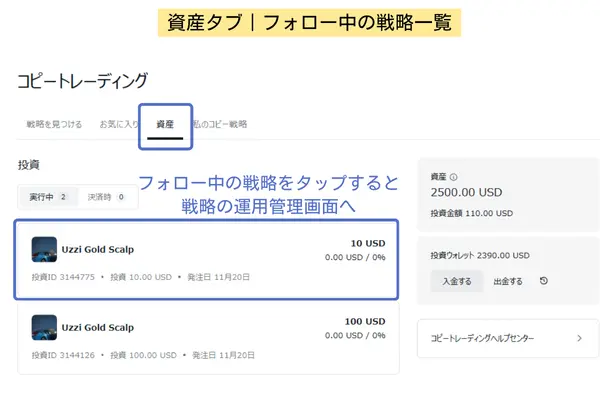Viewport: 600px width, 400px height.
Task: Open strategy with investment ID 3144775
Action: click(205, 260)
